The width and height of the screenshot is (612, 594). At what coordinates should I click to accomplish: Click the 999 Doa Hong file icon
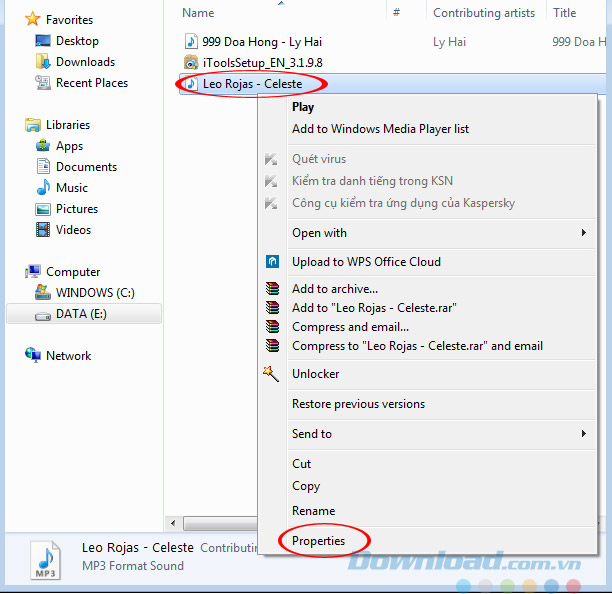[x=191, y=41]
